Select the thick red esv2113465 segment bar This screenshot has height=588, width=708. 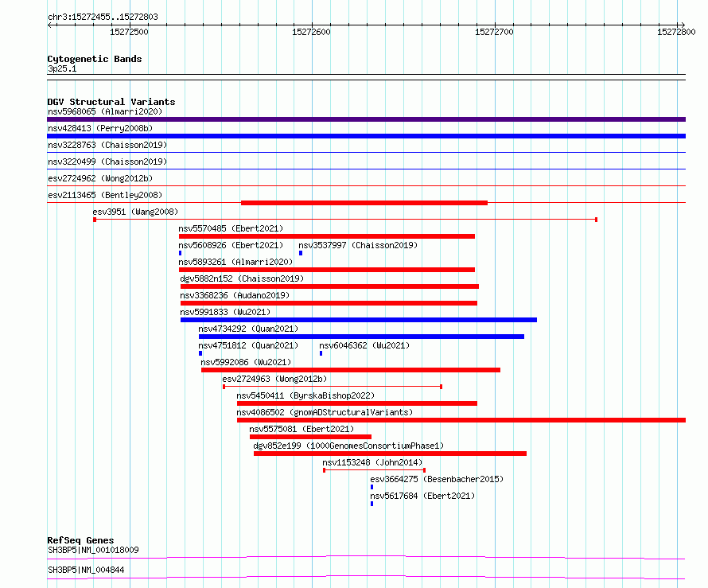364,203
